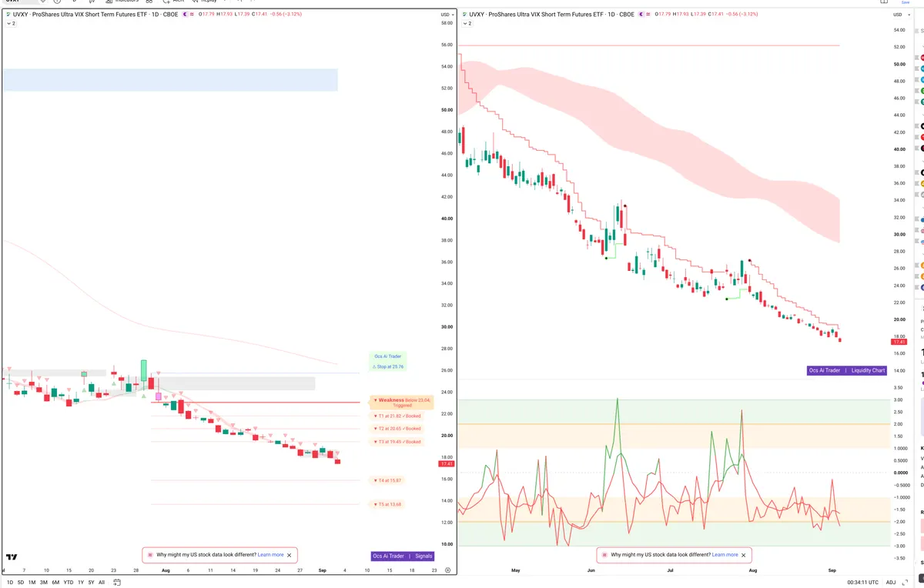Click Ocs Ai Trader Signals badge
This screenshot has height=588, width=924.
pyautogui.click(x=403, y=556)
